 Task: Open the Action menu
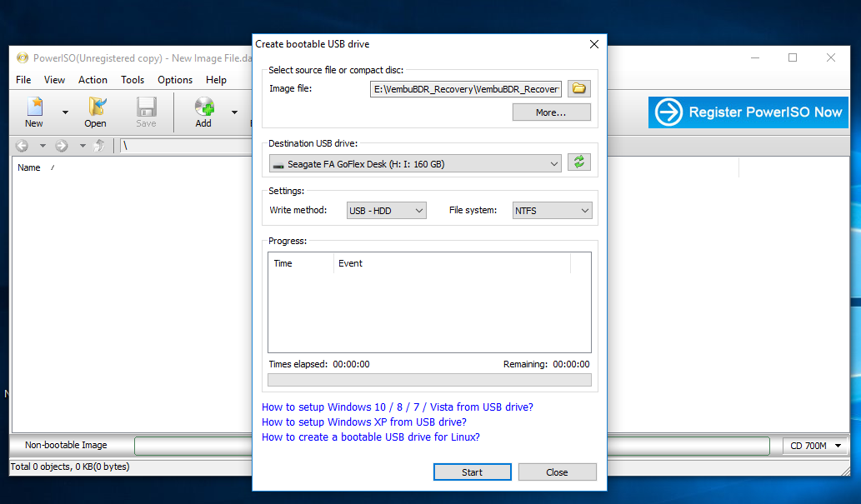[93, 80]
